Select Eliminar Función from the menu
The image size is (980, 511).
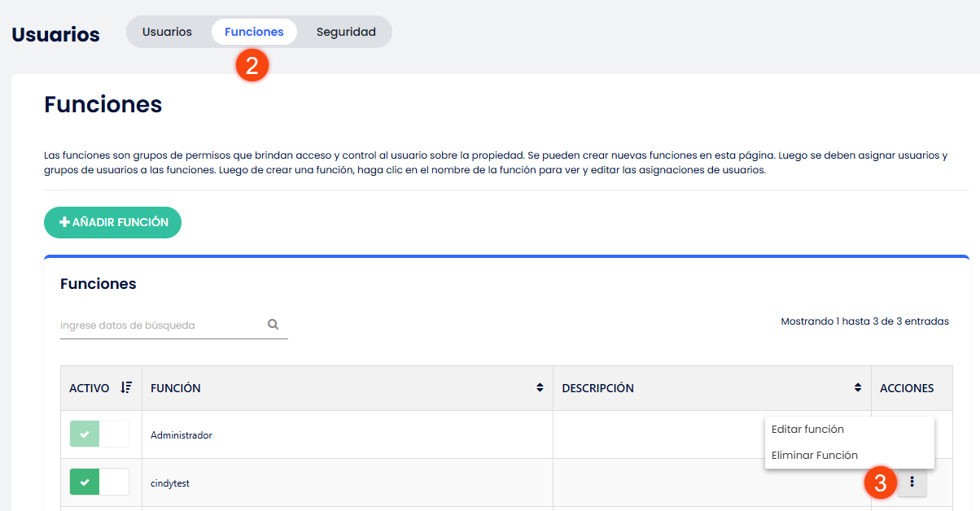point(814,455)
